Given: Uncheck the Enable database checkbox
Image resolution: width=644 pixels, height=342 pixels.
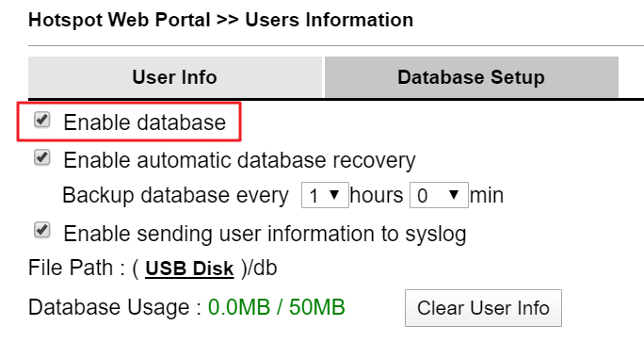Looking at the screenshot, I should (x=41, y=120).
